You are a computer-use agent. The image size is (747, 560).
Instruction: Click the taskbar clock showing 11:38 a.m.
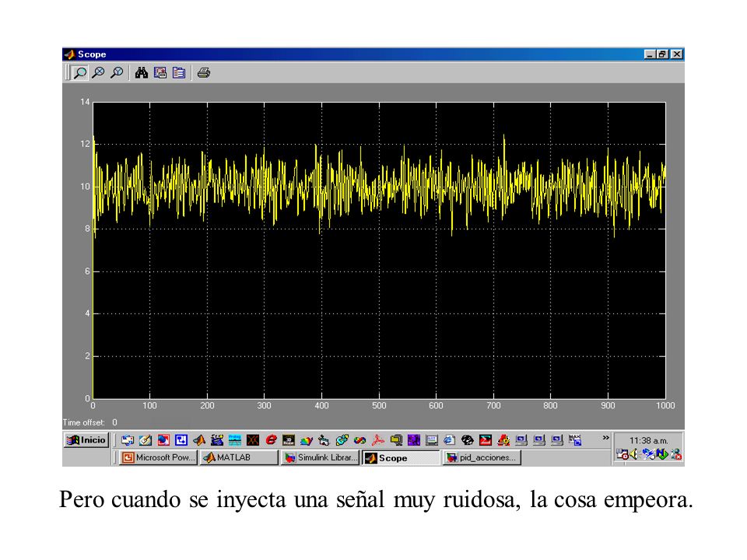coord(648,441)
